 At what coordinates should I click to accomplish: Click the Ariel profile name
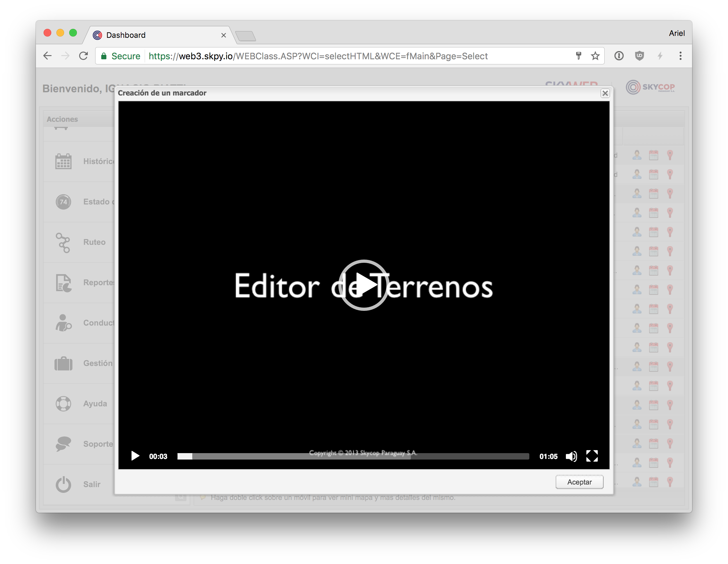pos(676,33)
